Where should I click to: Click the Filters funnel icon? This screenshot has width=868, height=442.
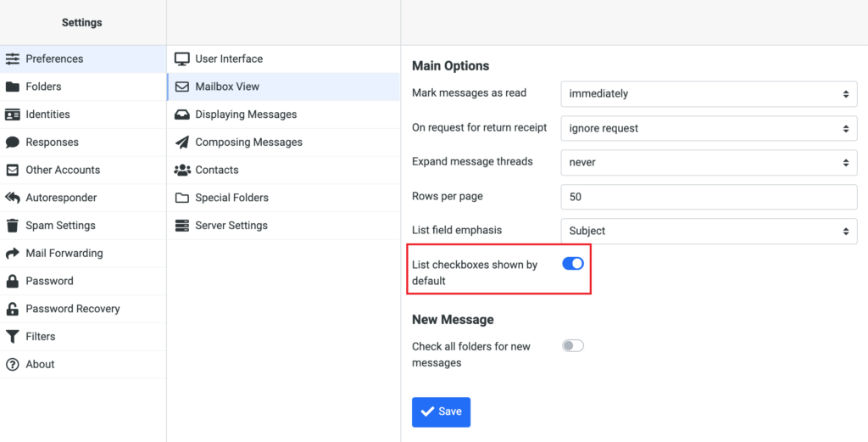[12, 337]
